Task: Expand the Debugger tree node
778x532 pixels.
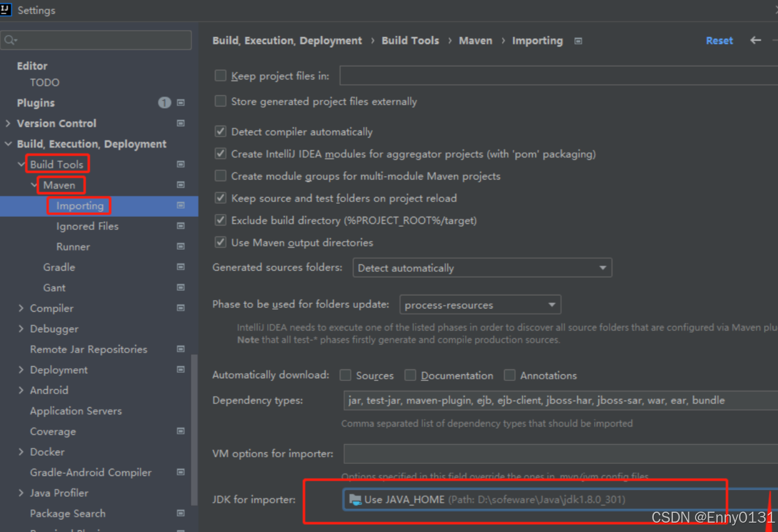Action: tap(21, 328)
